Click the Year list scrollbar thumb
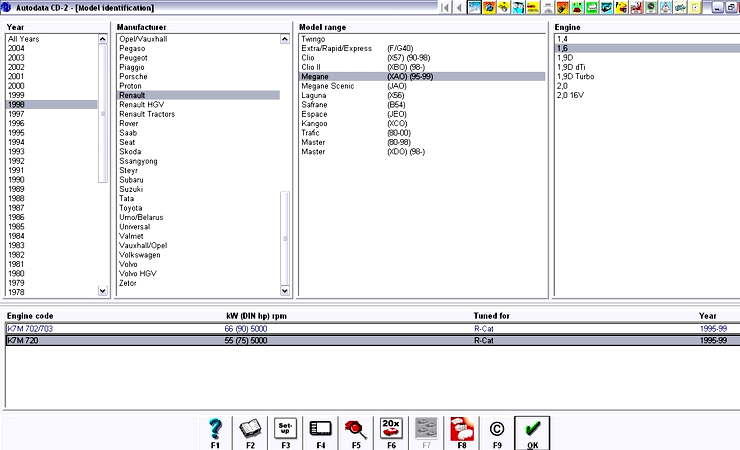Viewport: 740px width, 450px height. pyautogui.click(x=102, y=113)
